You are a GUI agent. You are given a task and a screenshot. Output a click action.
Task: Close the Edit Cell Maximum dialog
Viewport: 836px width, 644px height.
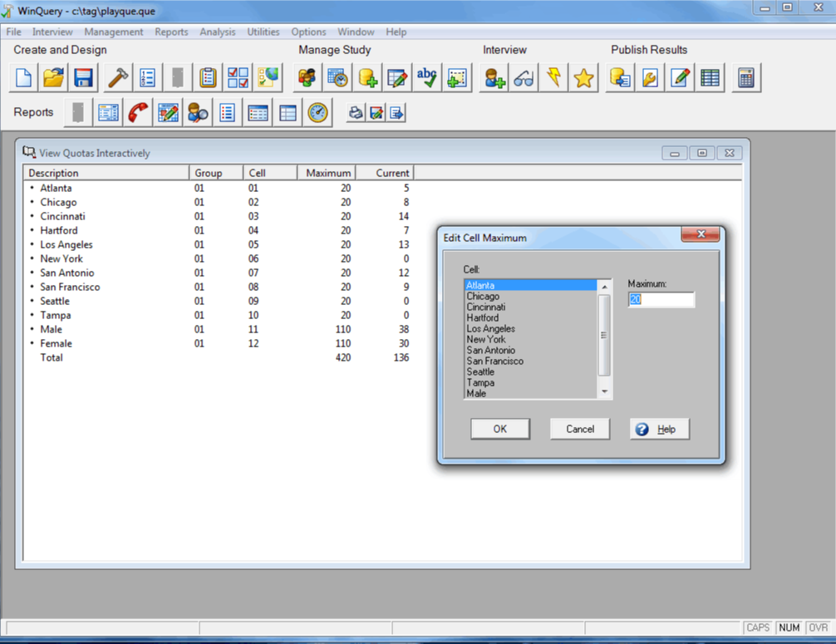pos(701,234)
